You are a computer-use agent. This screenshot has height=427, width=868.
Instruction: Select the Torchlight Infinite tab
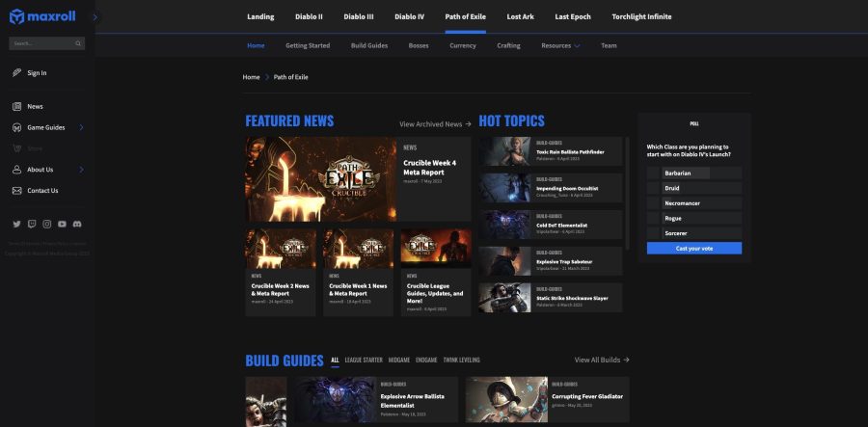[x=641, y=16]
